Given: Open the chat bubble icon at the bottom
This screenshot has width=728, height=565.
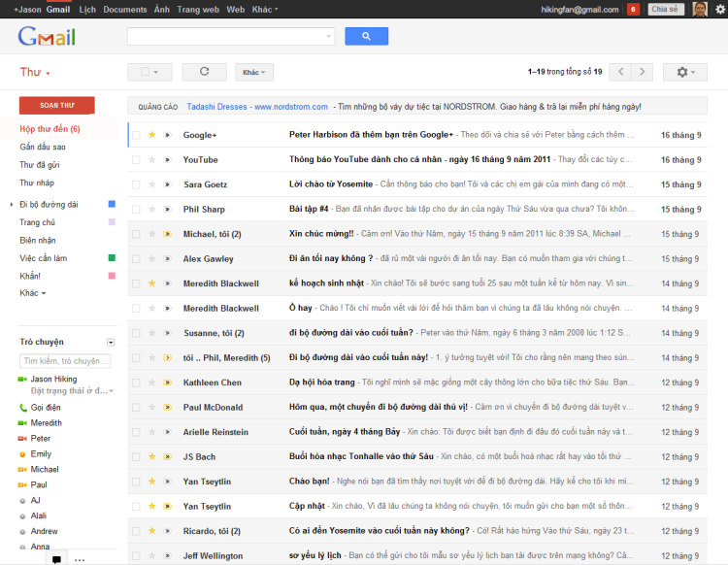Looking at the screenshot, I should point(56,559).
